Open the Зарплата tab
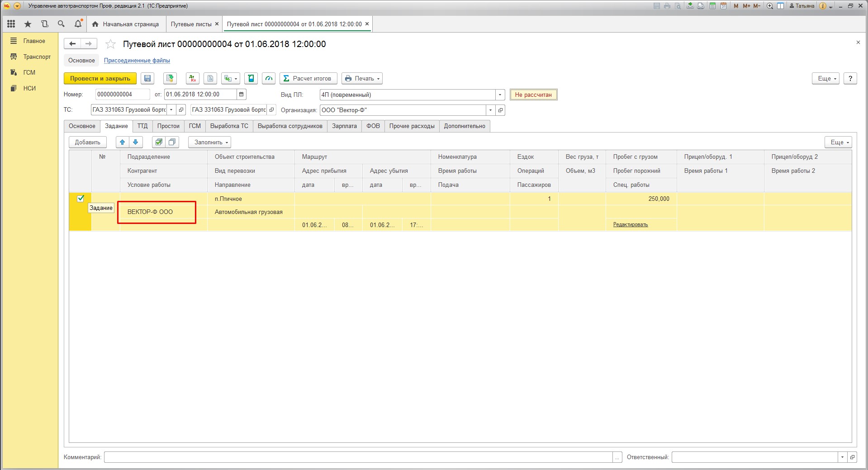Screen dimensions: 868x470 coord(344,126)
